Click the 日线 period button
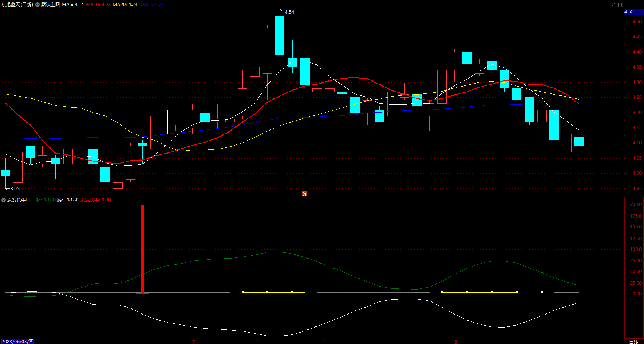Viewport: 644px width, 344px height. pos(634,341)
